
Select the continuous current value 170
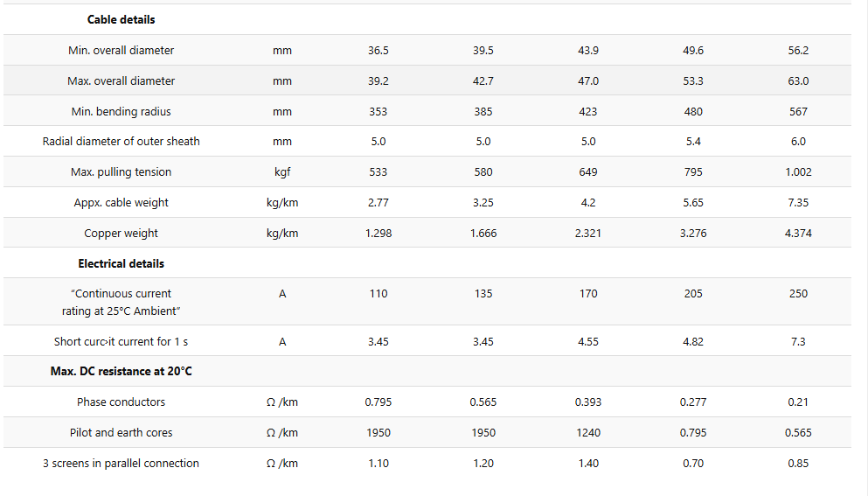tap(588, 294)
